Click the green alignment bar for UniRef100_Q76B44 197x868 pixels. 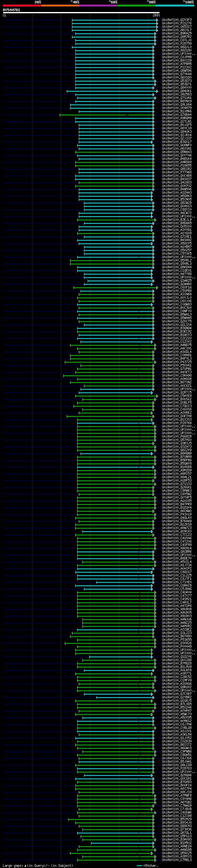point(107,115)
